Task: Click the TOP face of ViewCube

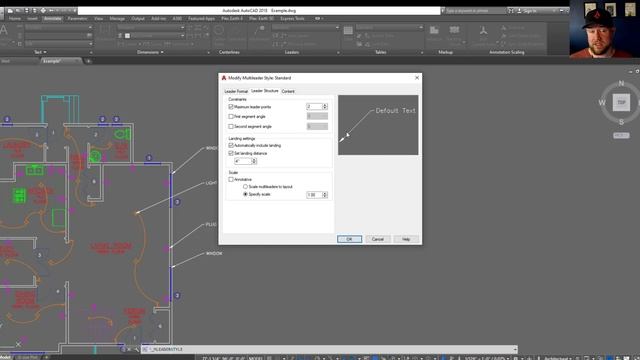Action: tap(621, 102)
